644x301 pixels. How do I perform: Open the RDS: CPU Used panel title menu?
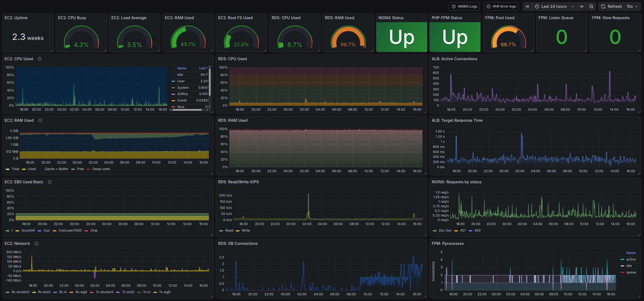point(232,59)
